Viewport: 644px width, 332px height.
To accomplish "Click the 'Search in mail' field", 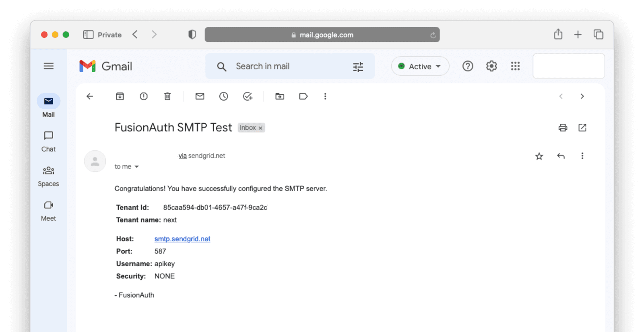I will [x=290, y=66].
